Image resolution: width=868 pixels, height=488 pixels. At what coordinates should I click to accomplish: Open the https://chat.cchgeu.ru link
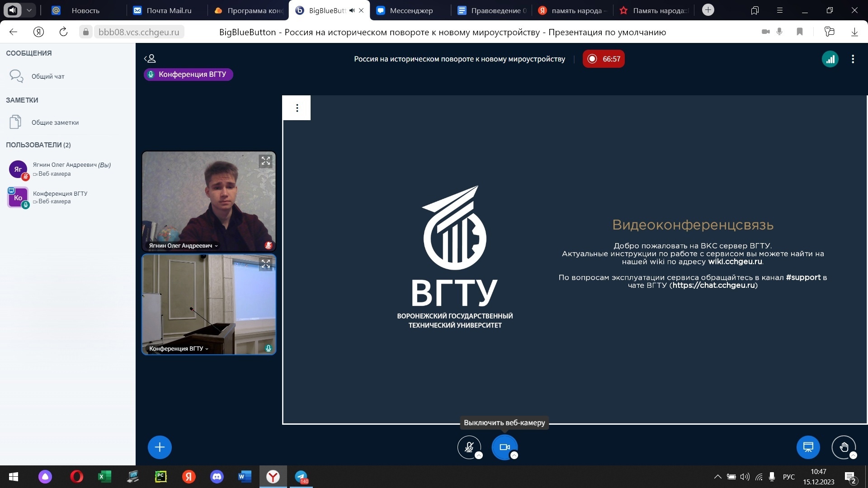coord(713,285)
